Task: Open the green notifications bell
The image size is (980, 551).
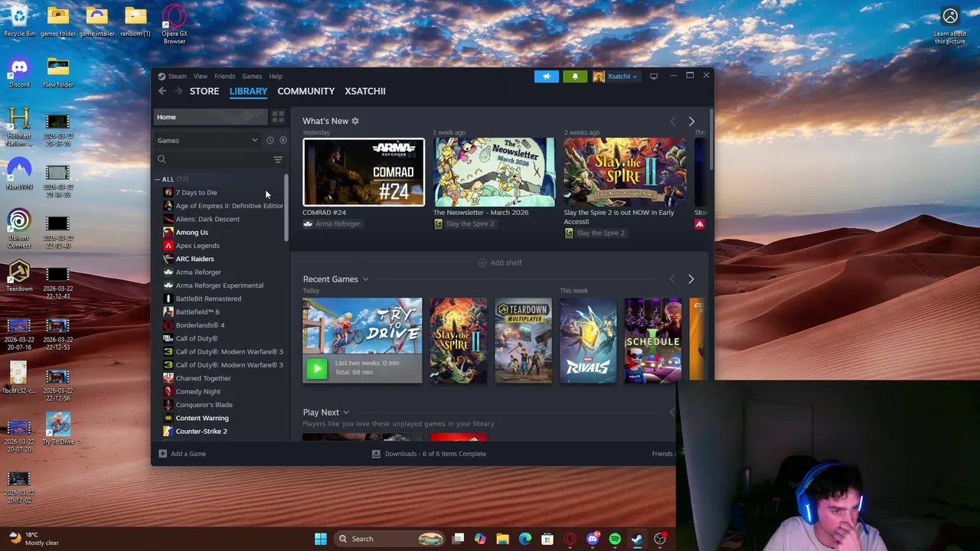Action: point(575,76)
